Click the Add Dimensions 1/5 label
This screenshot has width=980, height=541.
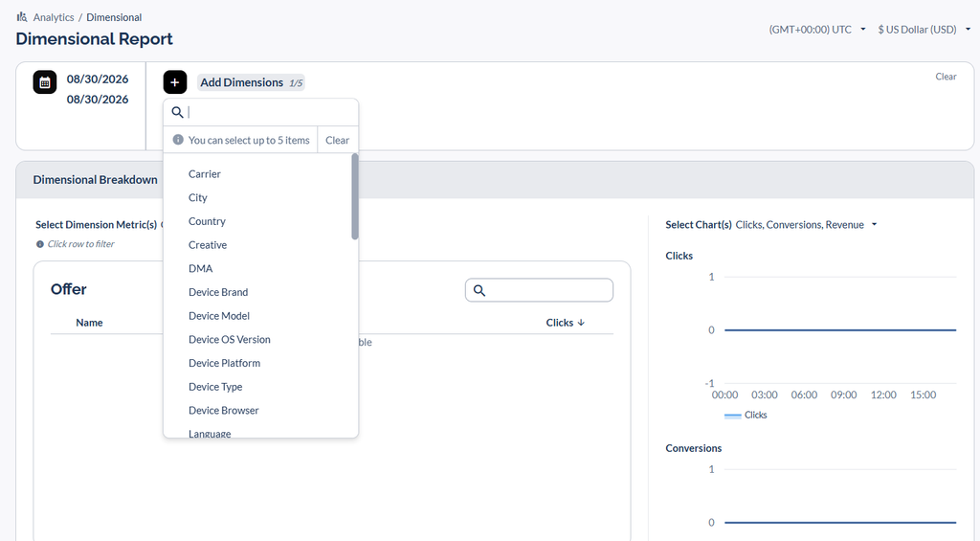[x=252, y=82]
